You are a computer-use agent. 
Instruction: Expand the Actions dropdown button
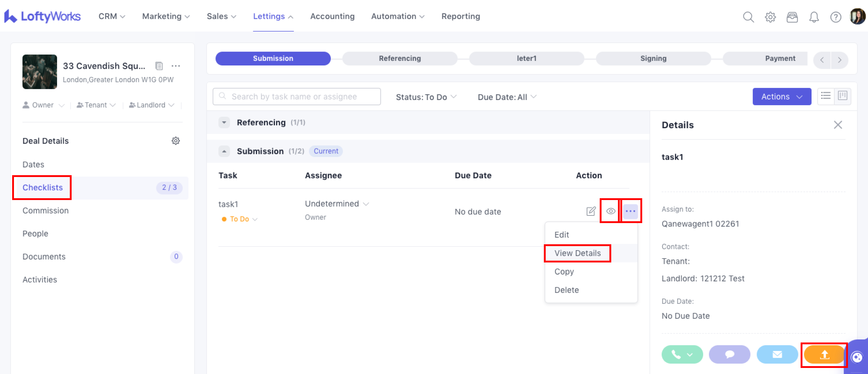782,97
